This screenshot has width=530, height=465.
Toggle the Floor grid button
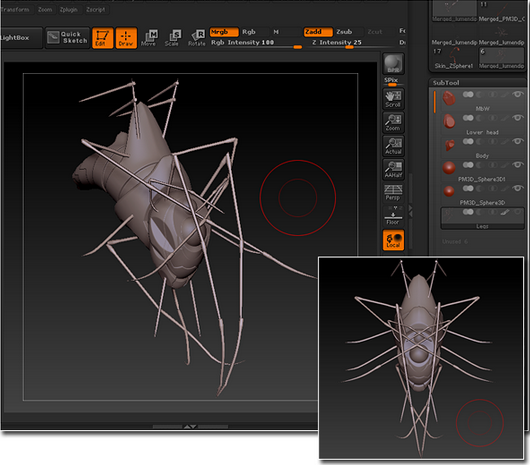pos(393,216)
